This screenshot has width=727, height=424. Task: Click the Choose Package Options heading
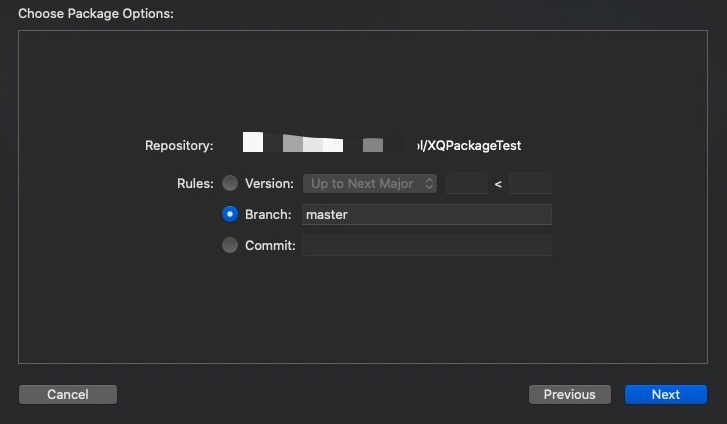pyautogui.click(x=96, y=13)
